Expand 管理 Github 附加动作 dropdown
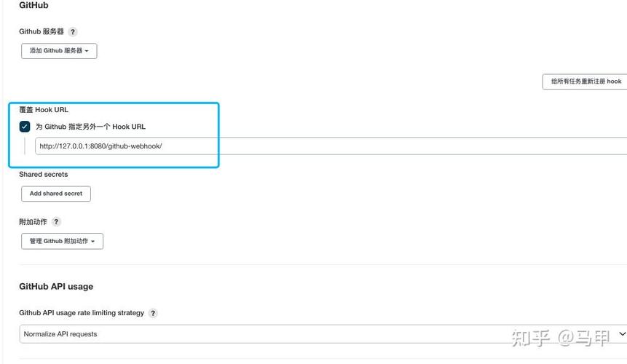This screenshot has height=364, width=627. click(x=63, y=242)
